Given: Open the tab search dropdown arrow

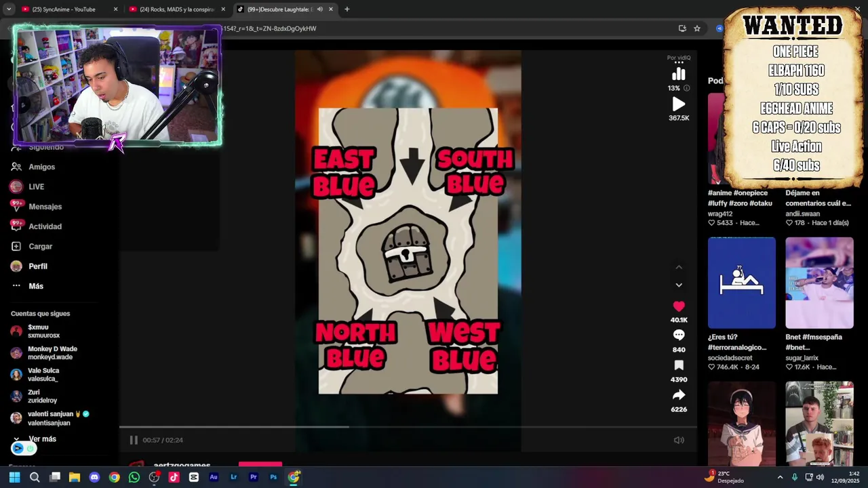Looking at the screenshot, I should point(9,9).
